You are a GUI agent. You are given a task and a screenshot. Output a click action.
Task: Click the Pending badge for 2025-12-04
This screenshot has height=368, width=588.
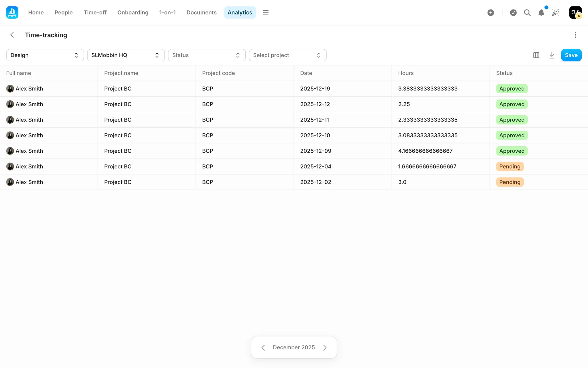click(x=510, y=167)
